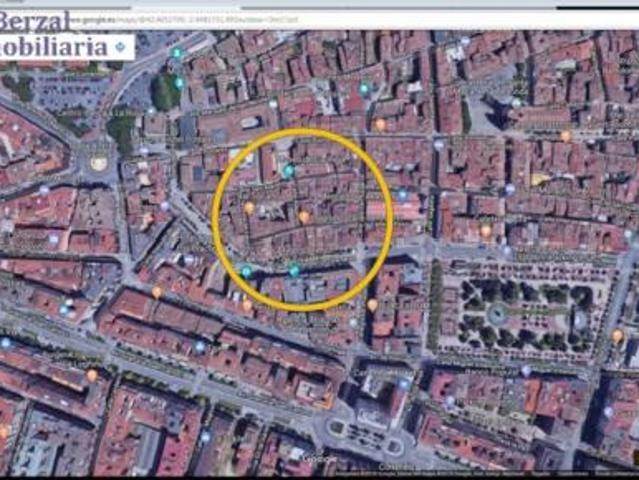
Task: Click the topmost teal marker right of the logo
Action: [177, 53]
